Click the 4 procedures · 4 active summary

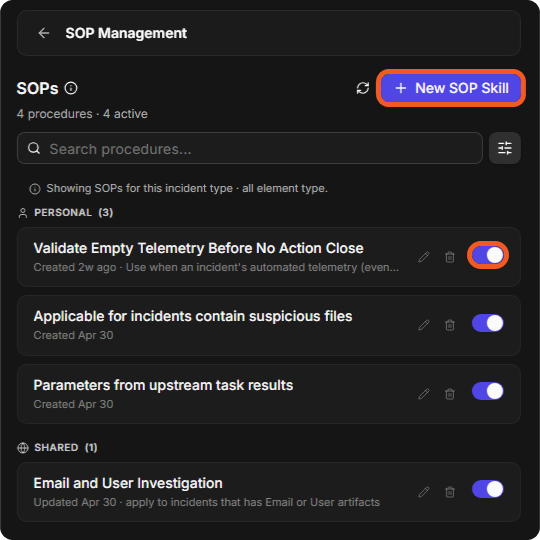point(82,114)
